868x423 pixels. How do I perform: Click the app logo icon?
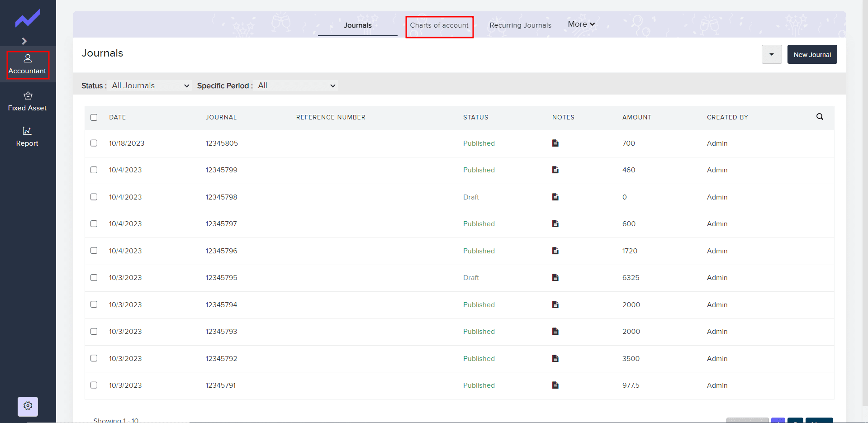[x=28, y=19]
